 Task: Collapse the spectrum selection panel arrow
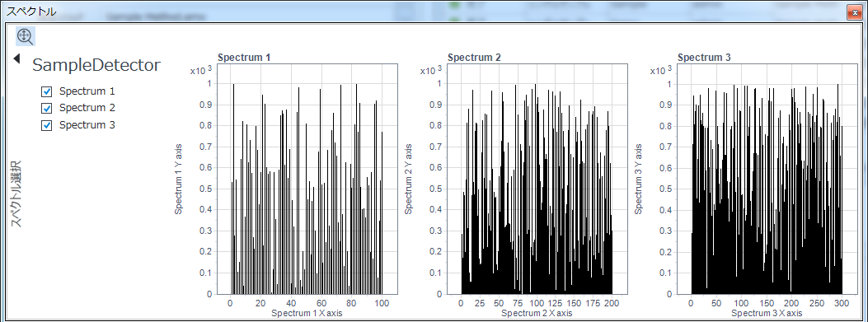16,58
